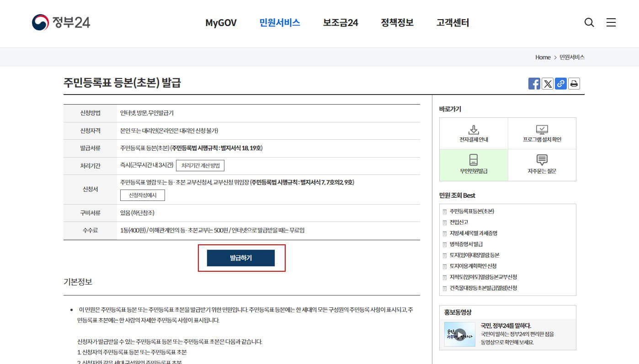Open 정책정보 menu
The height and width of the screenshot is (364, 639).
tap(397, 22)
